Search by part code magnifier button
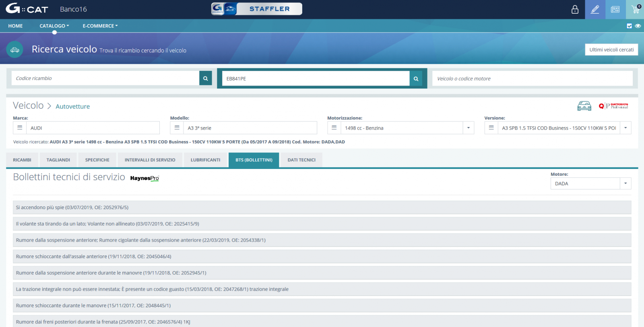 [205, 78]
